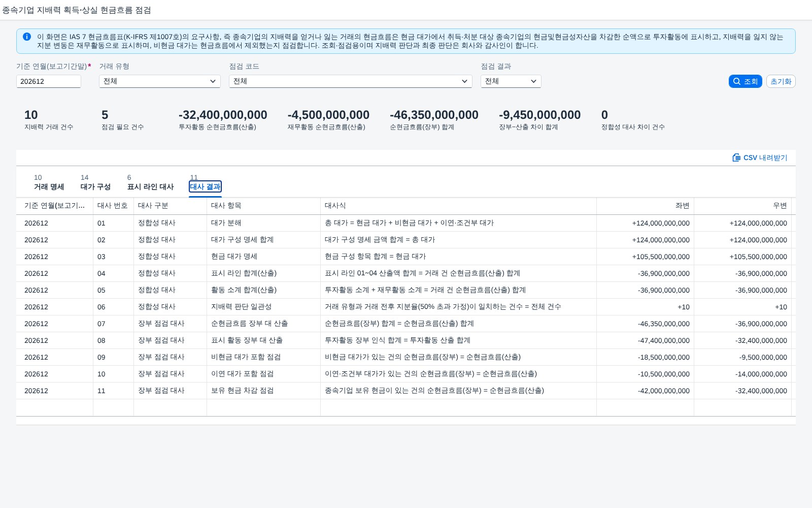812x508 pixels.
Task: Click the -9,500,000,000 우변 value
Action: tap(763, 357)
